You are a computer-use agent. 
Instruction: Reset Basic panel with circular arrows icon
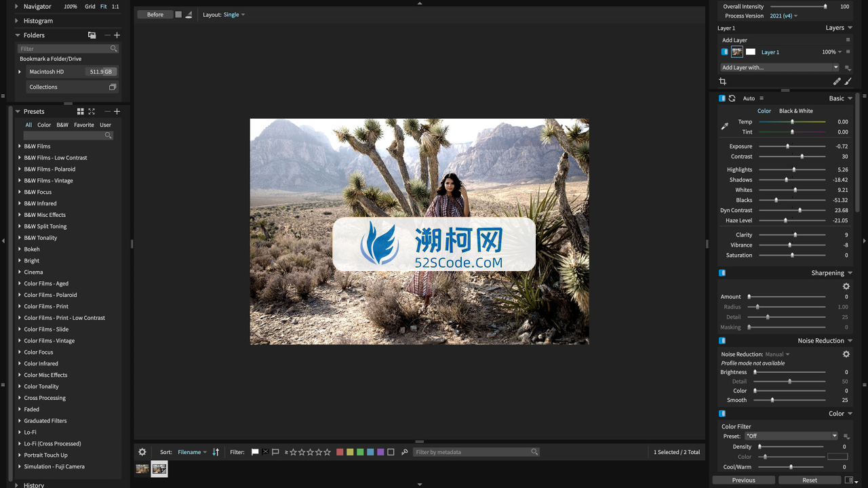click(x=732, y=98)
